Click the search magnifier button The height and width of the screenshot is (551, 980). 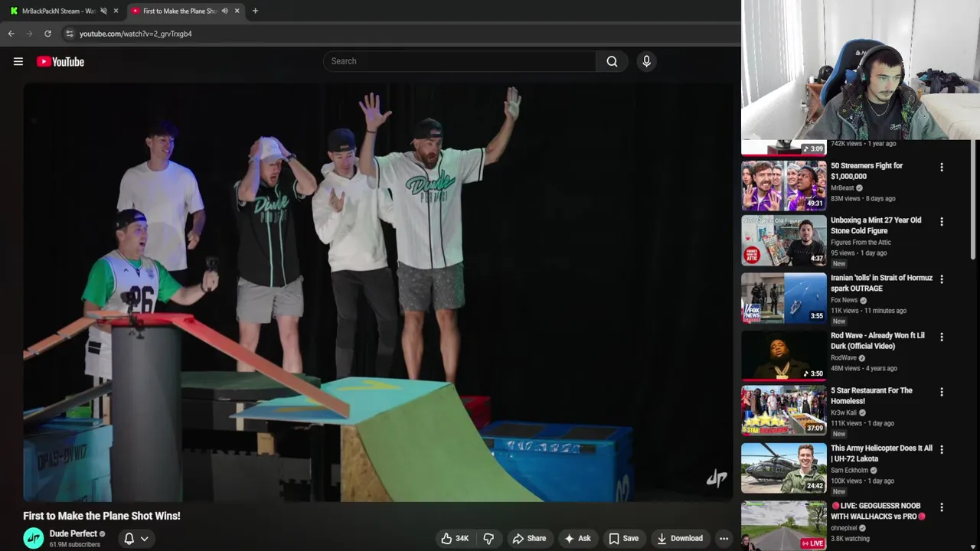(612, 61)
